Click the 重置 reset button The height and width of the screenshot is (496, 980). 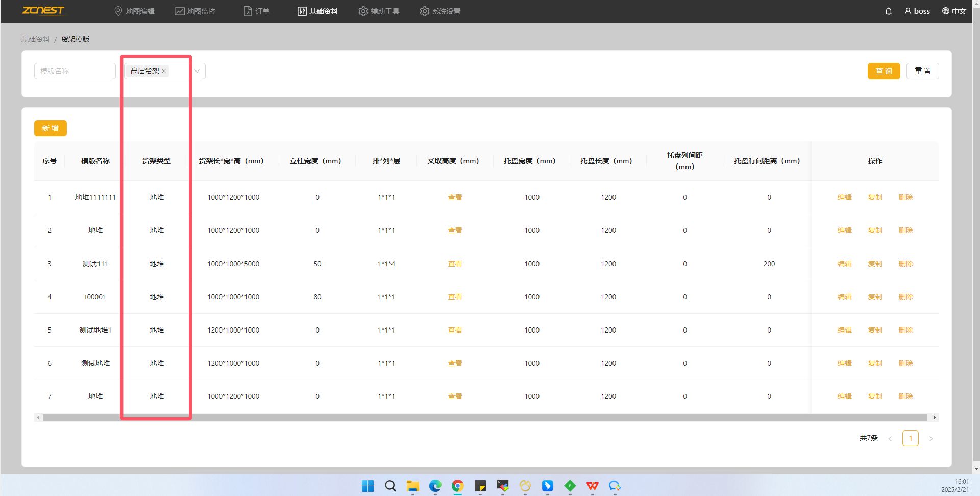click(x=923, y=71)
